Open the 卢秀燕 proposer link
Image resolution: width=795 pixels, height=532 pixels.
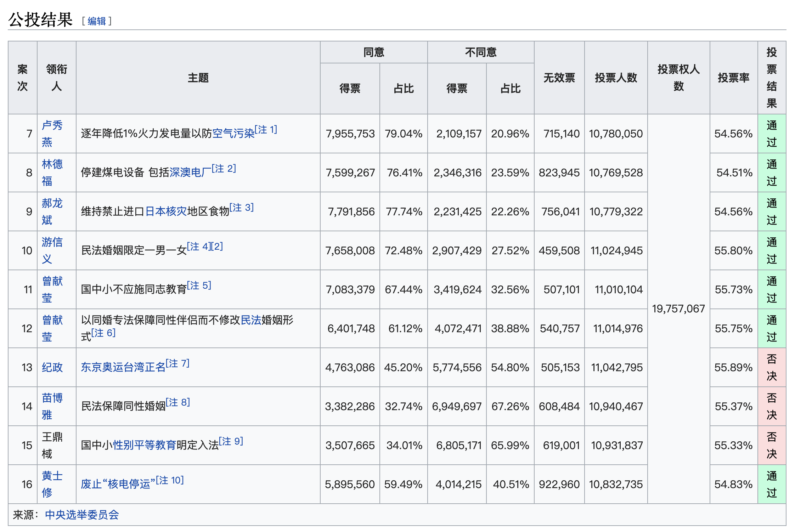click(52, 125)
